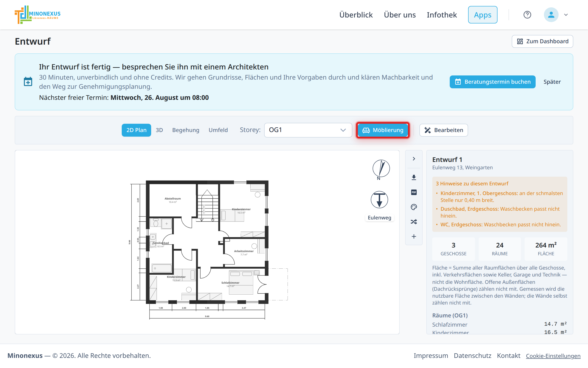This screenshot has height=368, width=588.
Task: Go to Zum Dashboard
Action: [542, 41]
